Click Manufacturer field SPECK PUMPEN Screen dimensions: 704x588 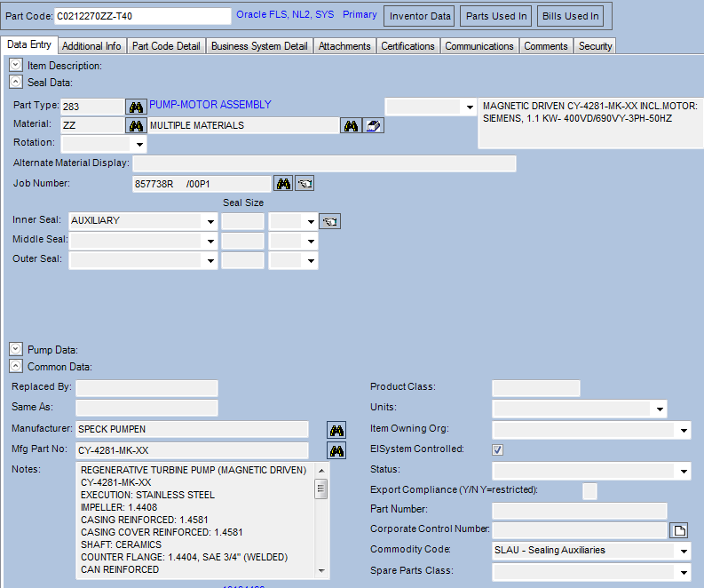(x=192, y=429)
